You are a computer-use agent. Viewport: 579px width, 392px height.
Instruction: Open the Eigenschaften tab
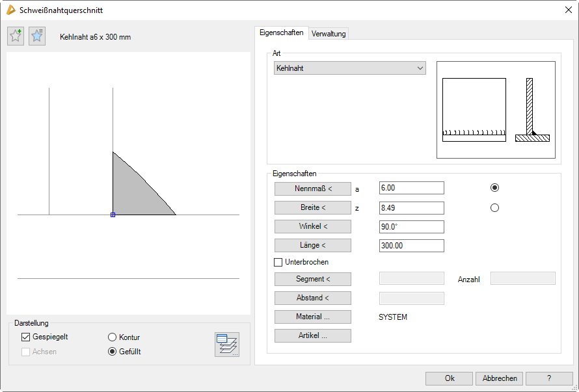pos(281,33)
